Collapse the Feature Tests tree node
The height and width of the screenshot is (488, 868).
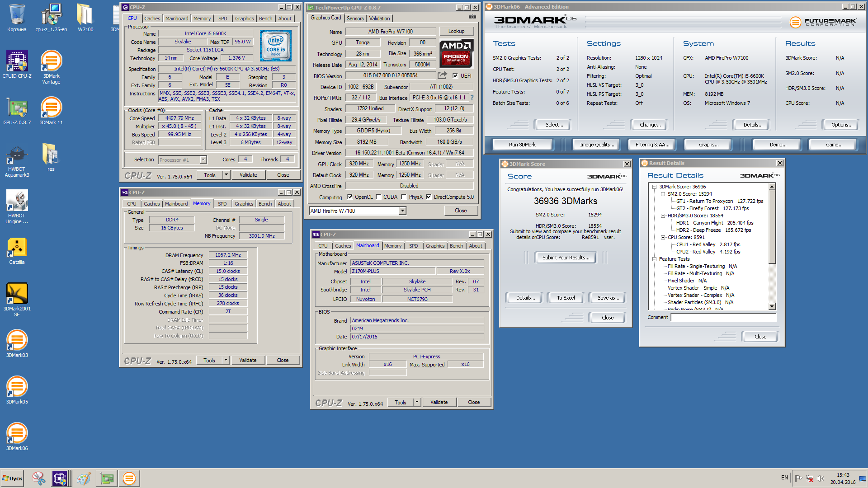coord(654,259)
